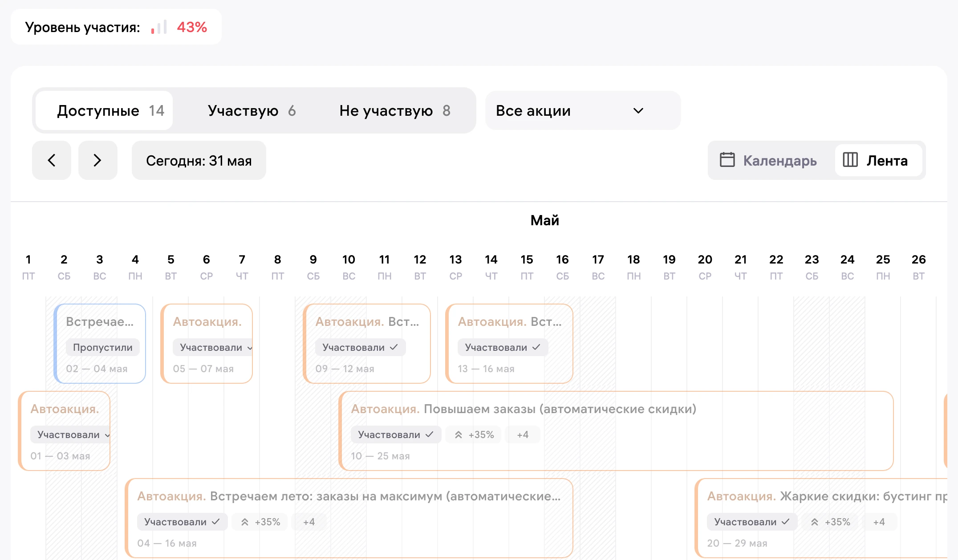
Task: Go to previous period with left arrow
Action: [52, 160]
